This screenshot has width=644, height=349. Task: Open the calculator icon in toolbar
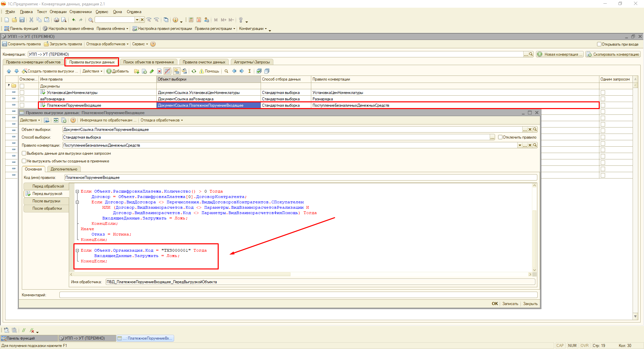point(191,20)
